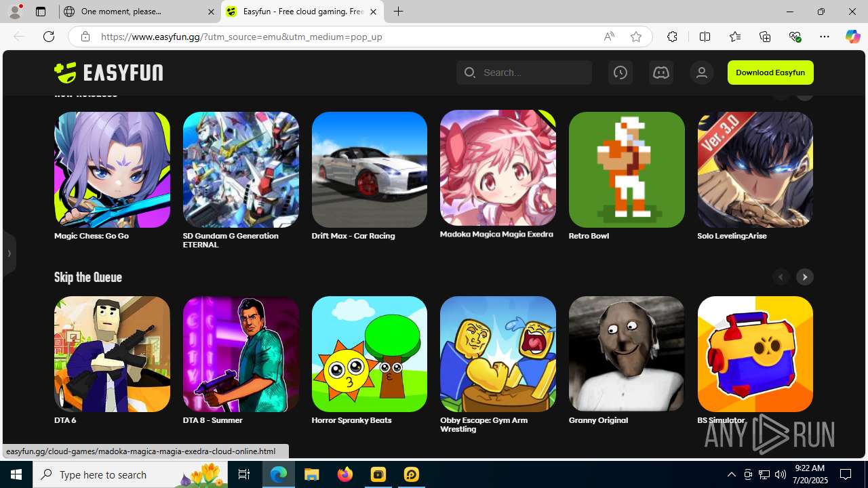View site information icon
Screen dimensions: 868x488
(85, 37)
